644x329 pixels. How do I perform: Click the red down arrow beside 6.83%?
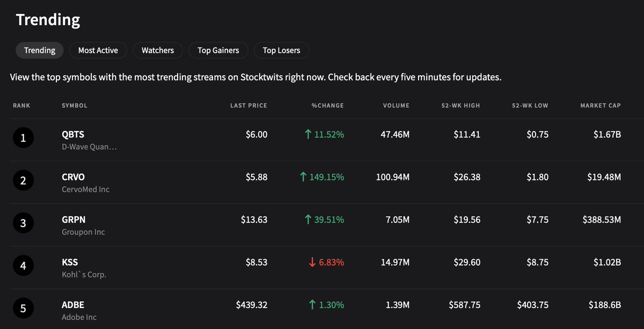point(312,262)
